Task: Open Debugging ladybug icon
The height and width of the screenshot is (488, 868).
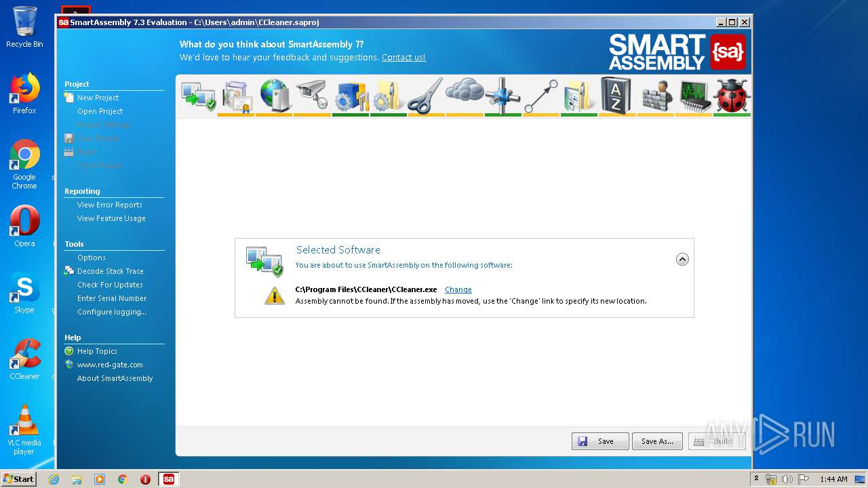Action: click(732, 96)
